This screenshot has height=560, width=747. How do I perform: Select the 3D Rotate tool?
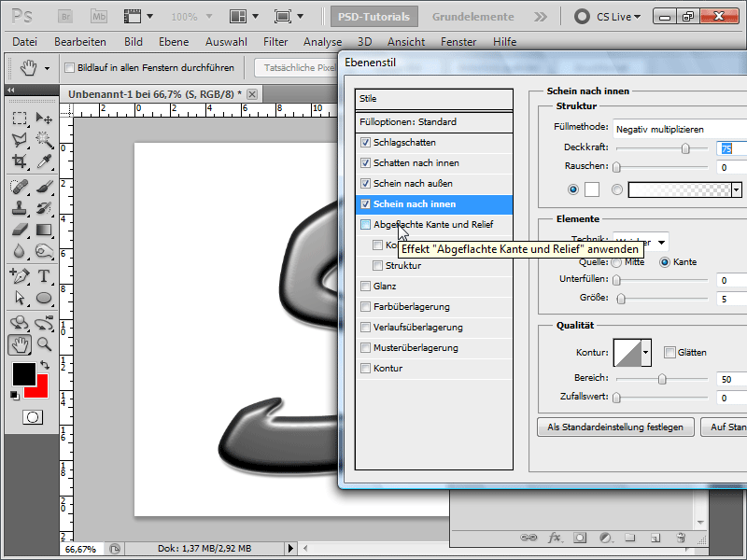point(20,323)
